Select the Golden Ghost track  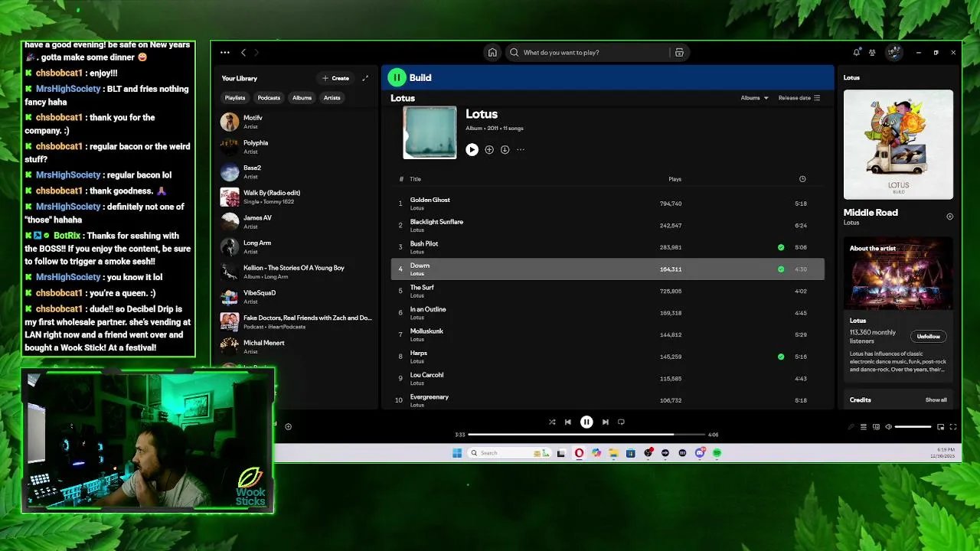click(x=608, y=204)
